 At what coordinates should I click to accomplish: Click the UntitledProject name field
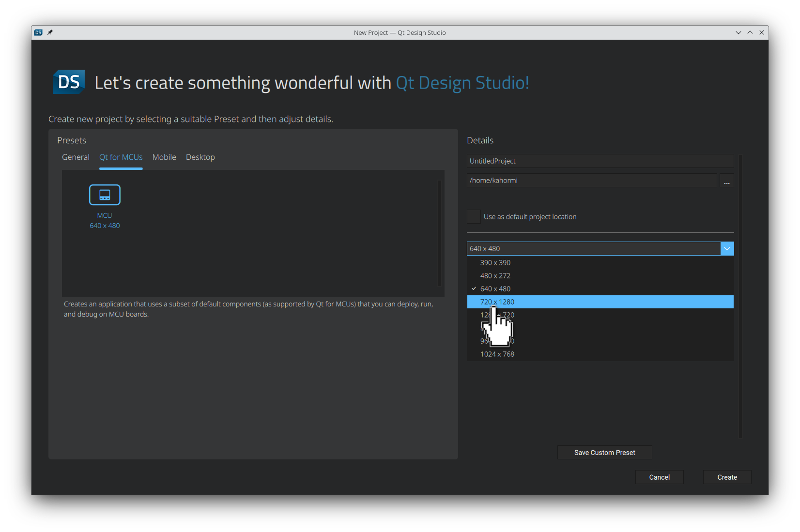pos(600,161)
